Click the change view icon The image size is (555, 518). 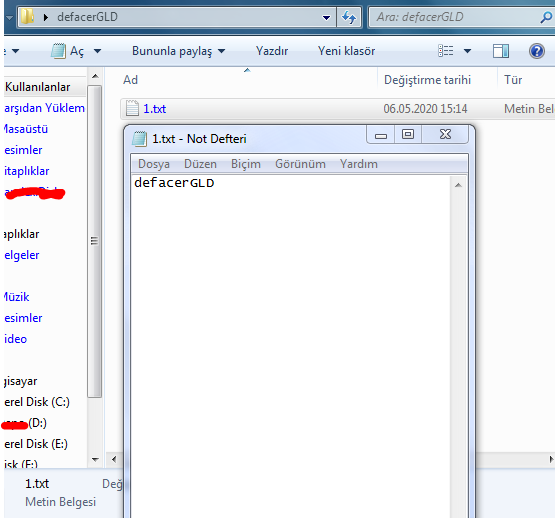pos(446,51)
